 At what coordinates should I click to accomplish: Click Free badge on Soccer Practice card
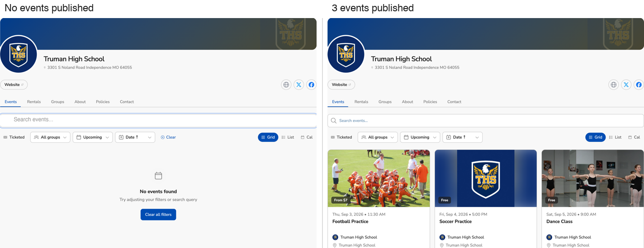[x=445, y=200]
